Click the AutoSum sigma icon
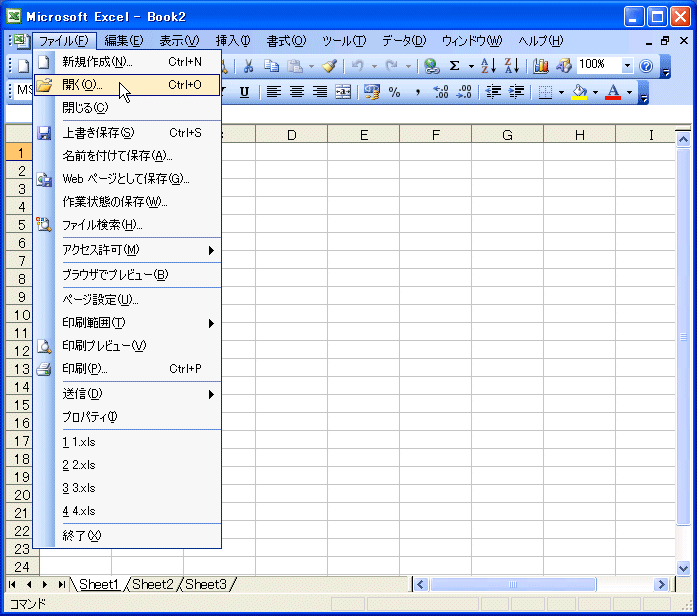This screenshot has height=616, width=697. (454, 66)
